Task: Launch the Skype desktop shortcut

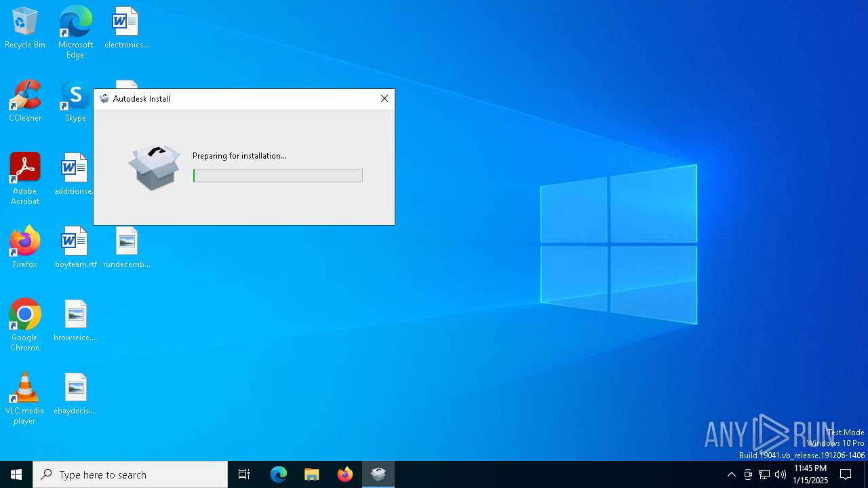Action: [75, 102]
